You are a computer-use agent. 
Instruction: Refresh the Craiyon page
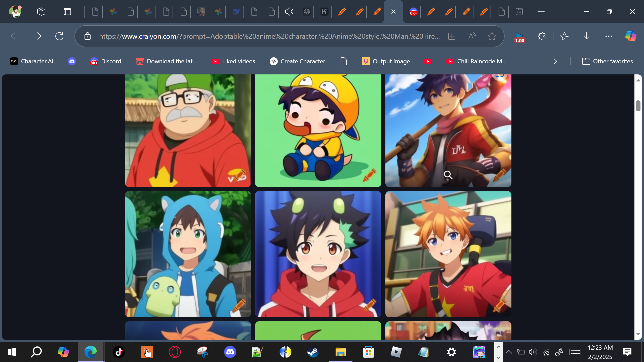[x=59, y=36]
